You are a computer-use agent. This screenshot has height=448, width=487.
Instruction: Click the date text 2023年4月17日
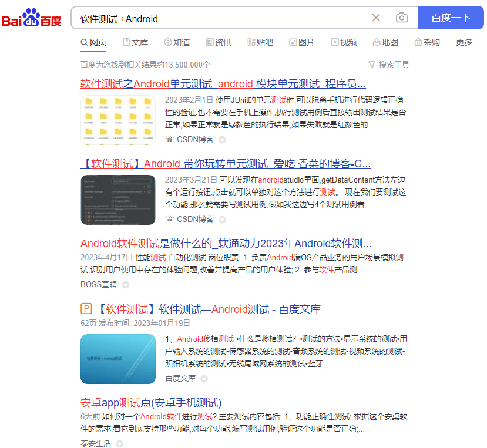tap(106, 257)
